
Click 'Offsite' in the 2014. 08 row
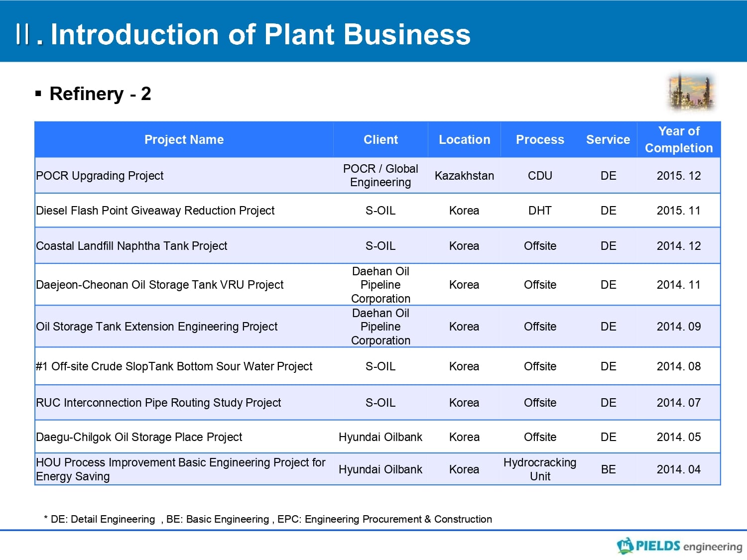(540, 366)
